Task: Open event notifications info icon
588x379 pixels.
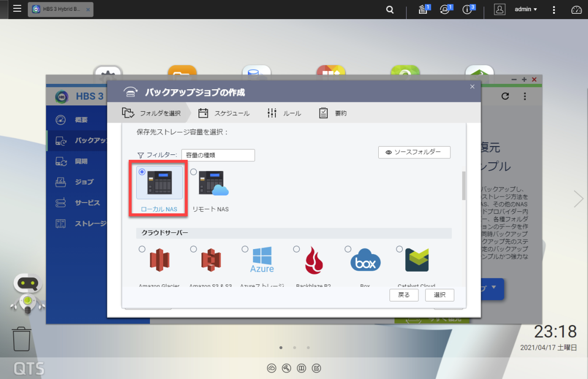Action: coord(468,9)
